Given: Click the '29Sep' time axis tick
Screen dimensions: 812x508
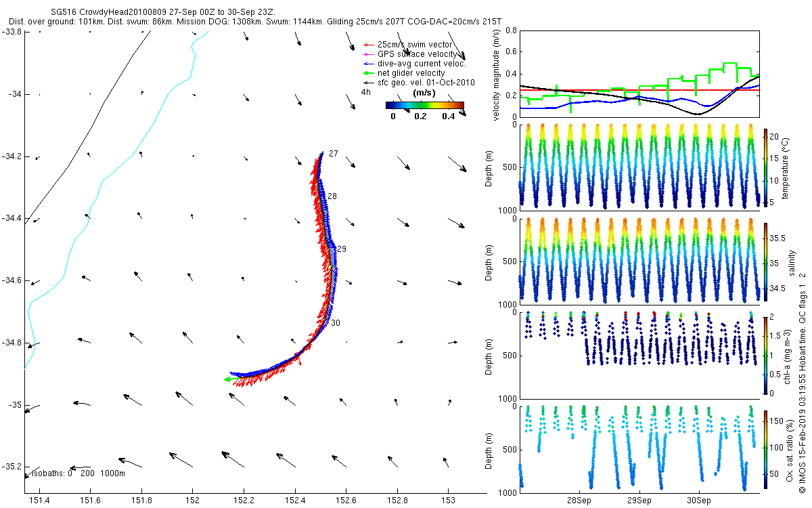Looking at the screenshot, I should point(639,502).
